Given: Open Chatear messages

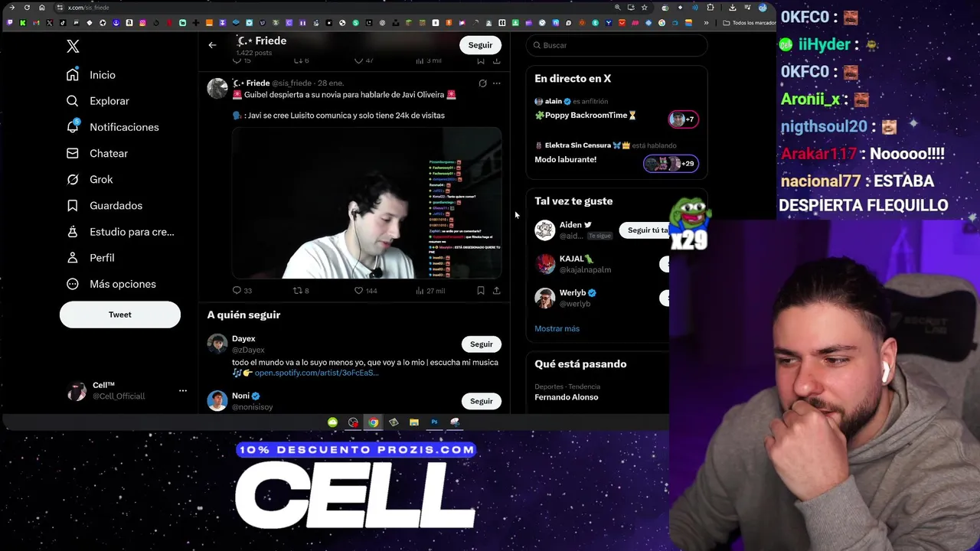Looking at the screenshot, I should [96, 153].
